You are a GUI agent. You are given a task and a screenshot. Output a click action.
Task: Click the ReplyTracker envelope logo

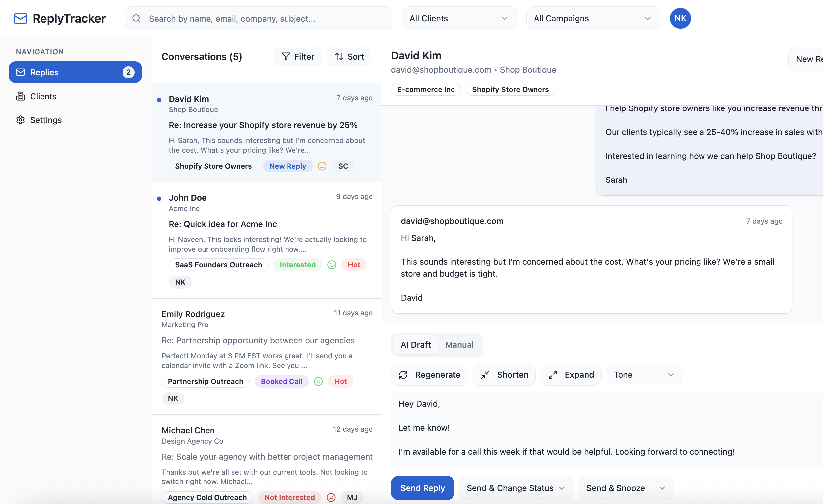20,18
